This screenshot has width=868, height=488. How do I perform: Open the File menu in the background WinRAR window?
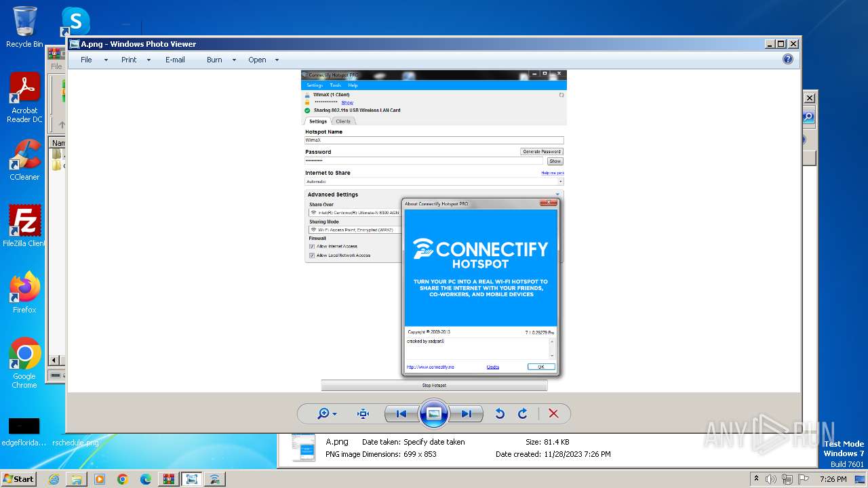[56, 66]
